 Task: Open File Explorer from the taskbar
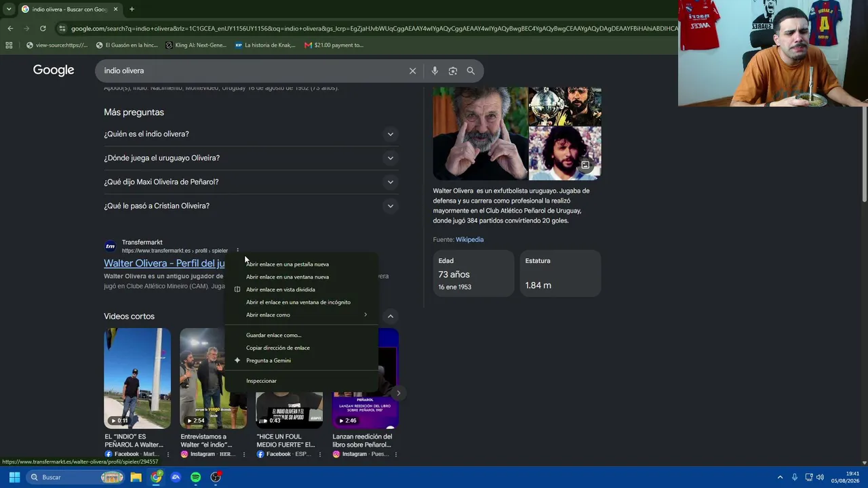[x=136, y=477]
